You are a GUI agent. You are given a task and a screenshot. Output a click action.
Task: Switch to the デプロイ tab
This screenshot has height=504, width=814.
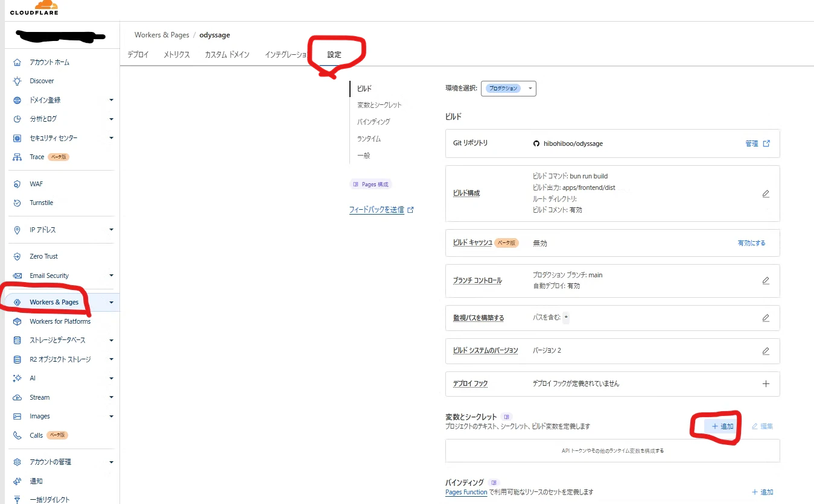coord(138,54)
